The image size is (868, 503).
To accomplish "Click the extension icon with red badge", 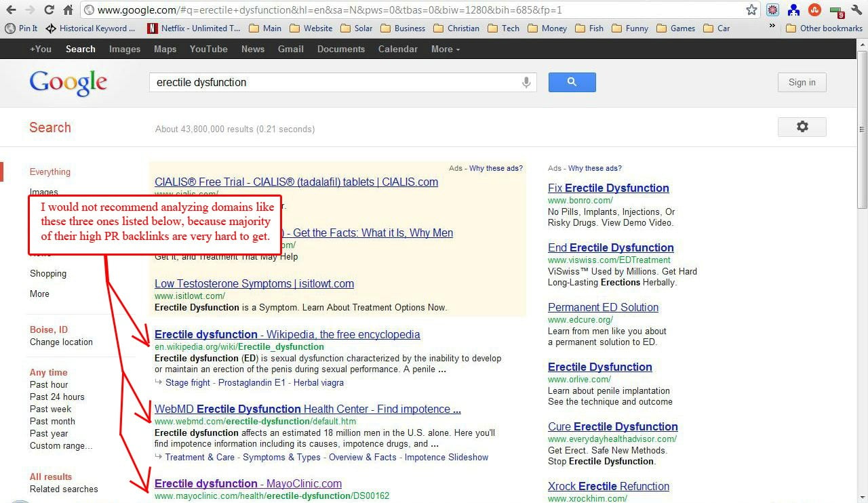I will [x=837, y=11].
